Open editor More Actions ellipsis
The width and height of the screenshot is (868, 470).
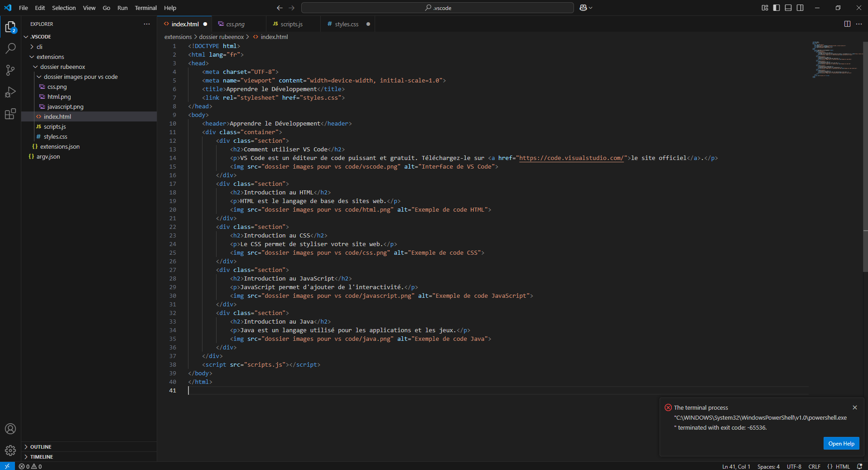pyautogui.click(x=859, y=24)
